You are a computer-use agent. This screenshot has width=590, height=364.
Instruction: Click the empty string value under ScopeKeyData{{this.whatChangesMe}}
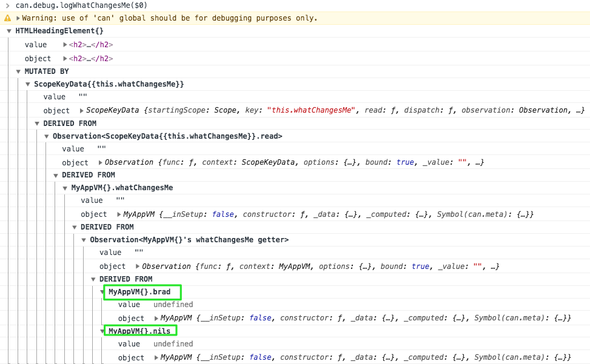coord(83,97)
